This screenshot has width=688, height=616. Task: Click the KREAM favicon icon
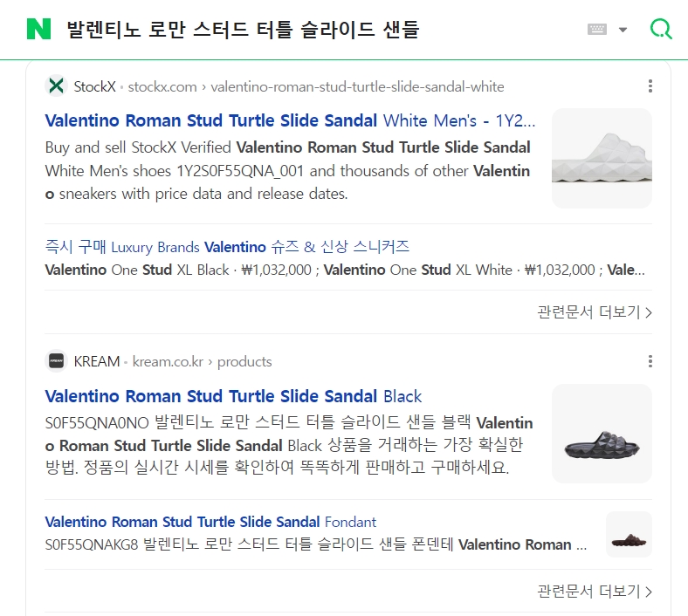[56, 361]
